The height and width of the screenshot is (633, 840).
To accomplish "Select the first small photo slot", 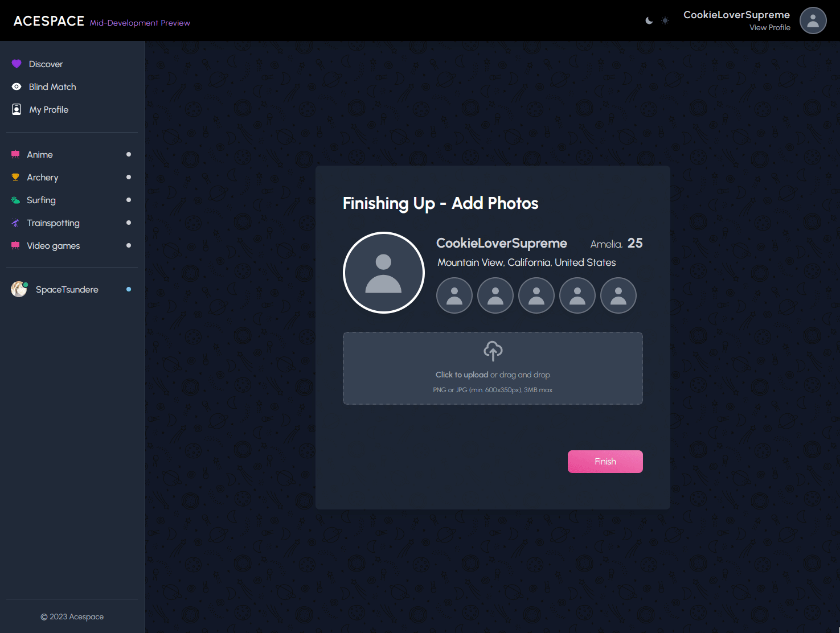I will click(454, 295).
